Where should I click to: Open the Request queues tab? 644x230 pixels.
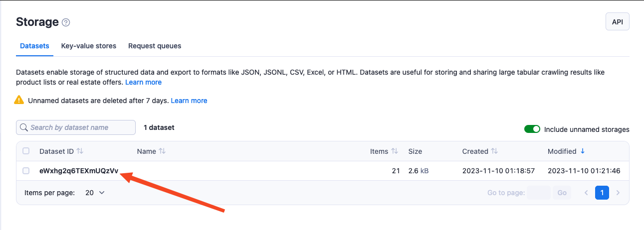pos(155,46)
